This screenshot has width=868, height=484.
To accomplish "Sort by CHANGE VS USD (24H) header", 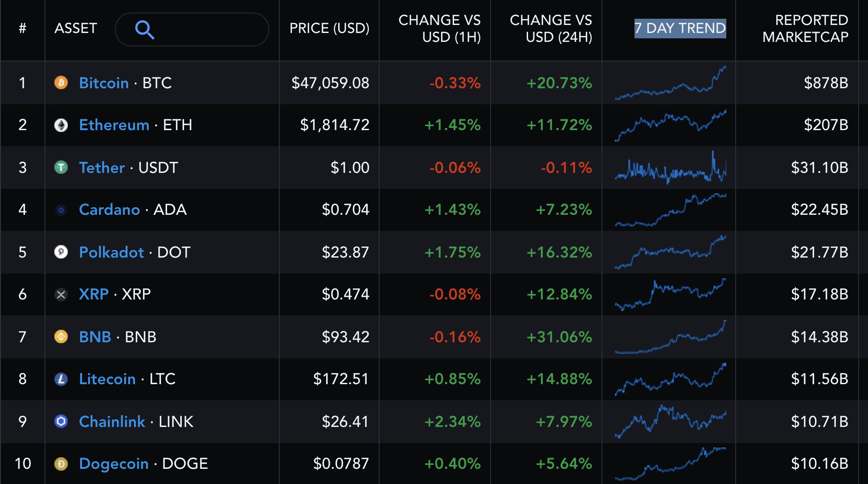I will [551, 29].
